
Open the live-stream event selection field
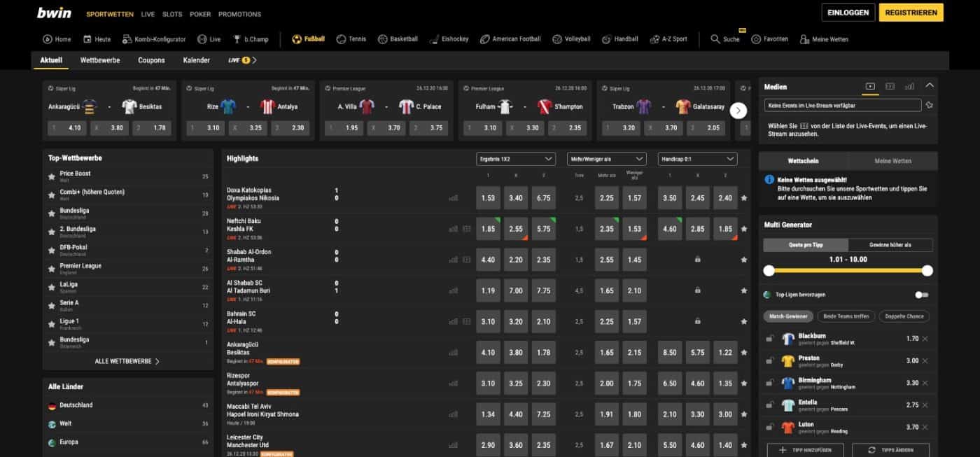843,105
